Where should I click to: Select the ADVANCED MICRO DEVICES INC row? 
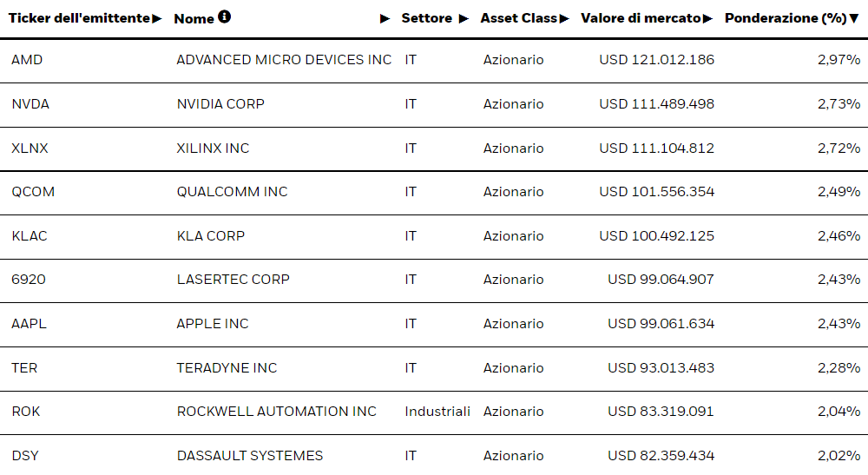pos(284,60)
